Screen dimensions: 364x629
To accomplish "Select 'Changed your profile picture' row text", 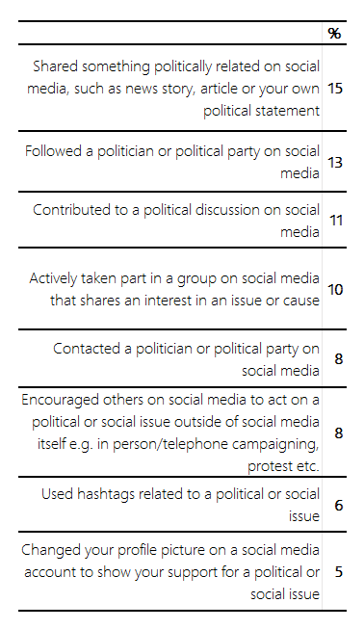I will pos(170,571).
